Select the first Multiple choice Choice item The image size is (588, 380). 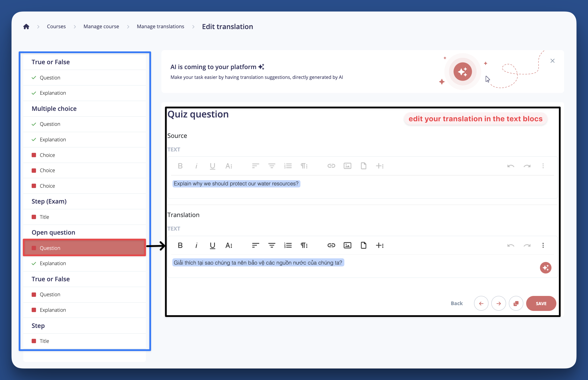click(47, 155)
